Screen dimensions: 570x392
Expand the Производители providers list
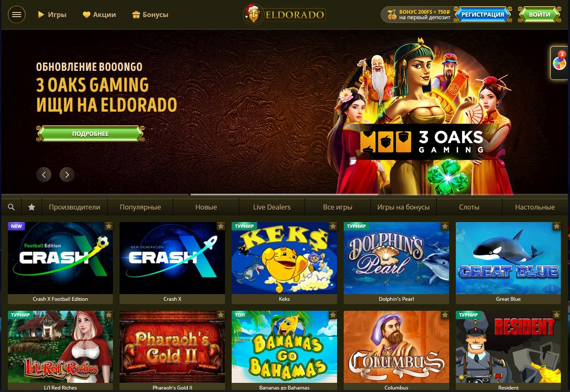tap(75, 207)
